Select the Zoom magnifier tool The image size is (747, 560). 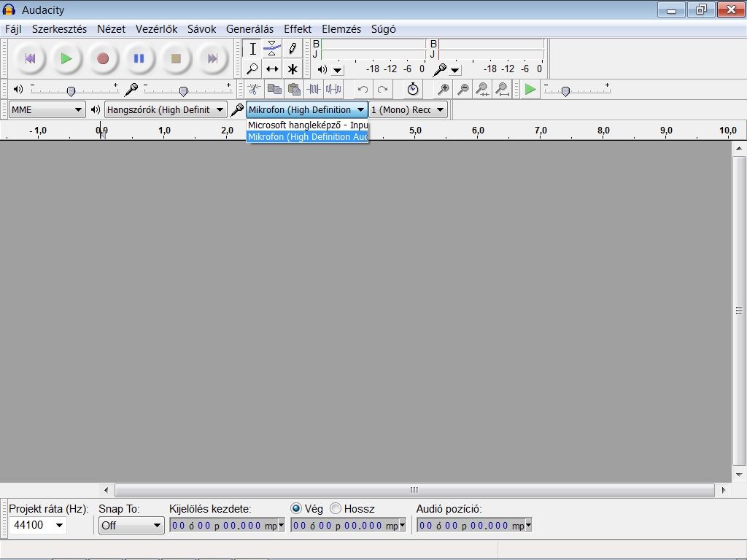(252, 69)
